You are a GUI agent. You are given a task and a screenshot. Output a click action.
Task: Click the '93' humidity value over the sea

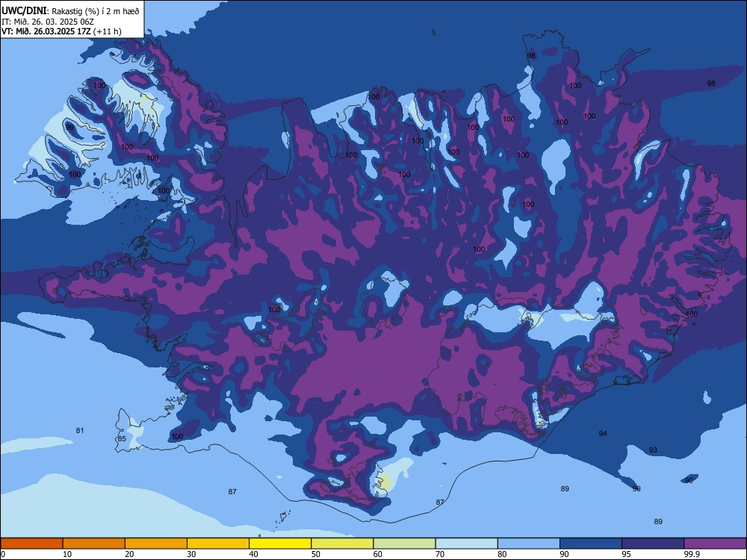pyautogui.click(x=653, y=450)
